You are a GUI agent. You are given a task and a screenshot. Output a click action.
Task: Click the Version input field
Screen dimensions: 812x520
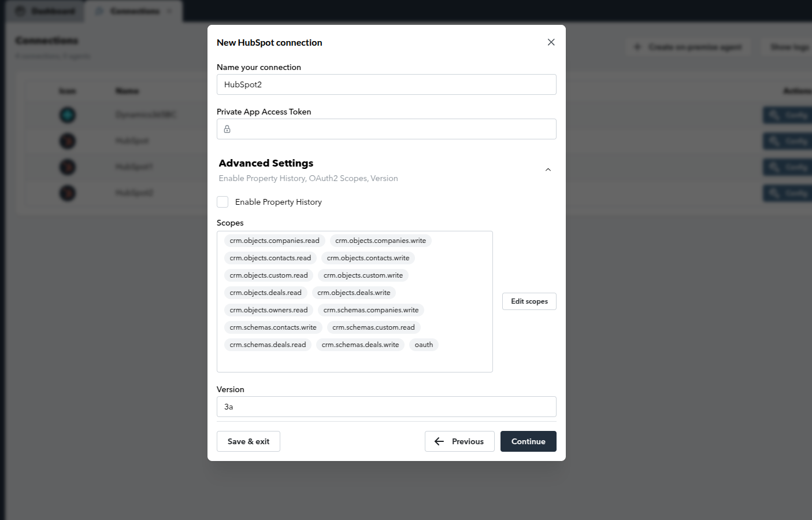pyautogui.click(x=386, y=407)
